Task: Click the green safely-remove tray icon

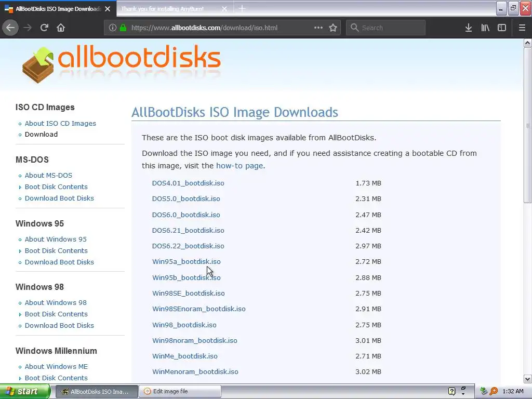Action: click(x=484, y=391)
